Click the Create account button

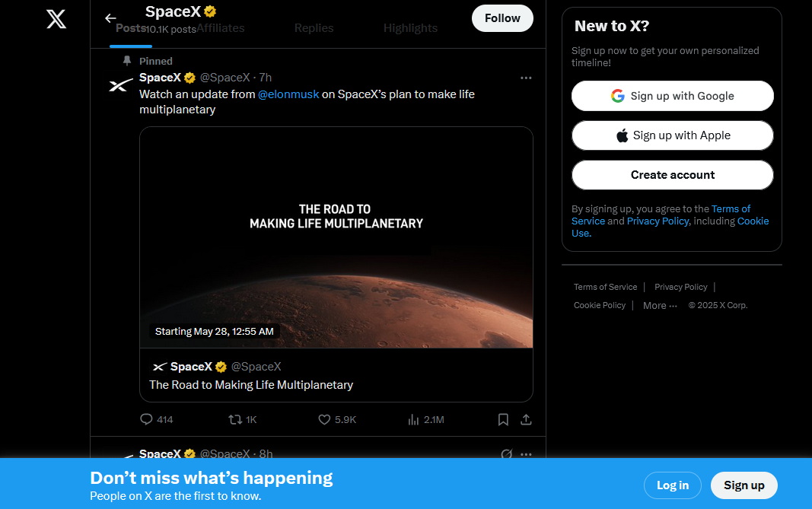(x=672, y=175)
